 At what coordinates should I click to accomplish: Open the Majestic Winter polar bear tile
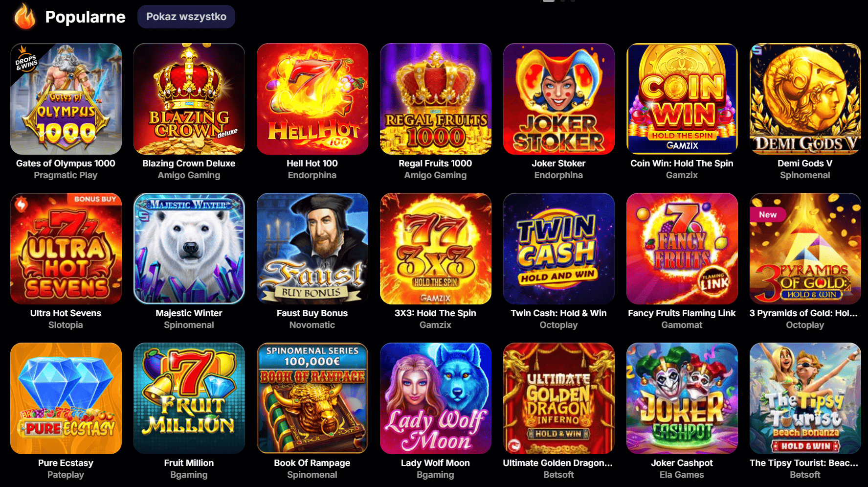[x=189, y=249]
